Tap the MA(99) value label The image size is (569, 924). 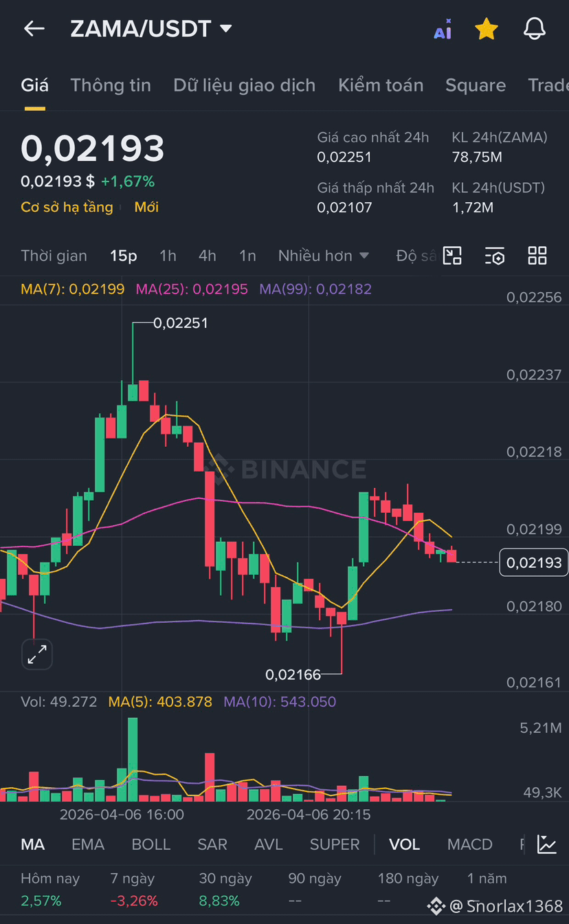(315, 289)
